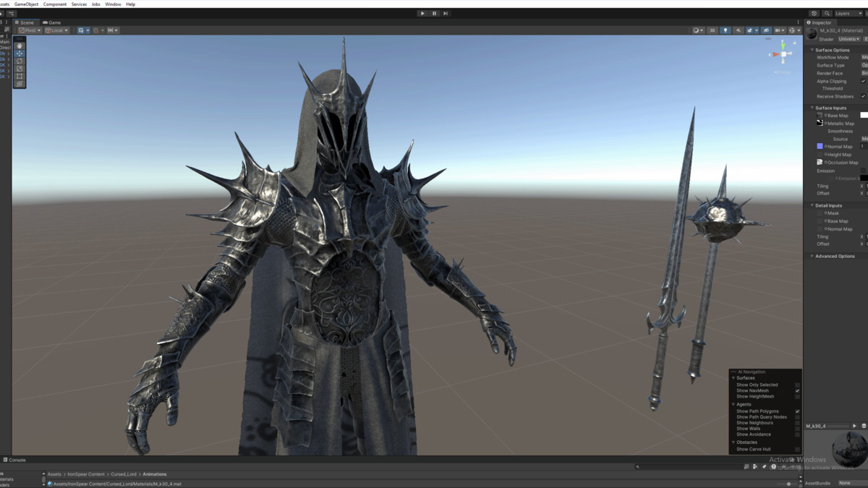Collapse the Surface Options section
The width and height of the screenshot is (868, 488).
click(x=812, y=50)
